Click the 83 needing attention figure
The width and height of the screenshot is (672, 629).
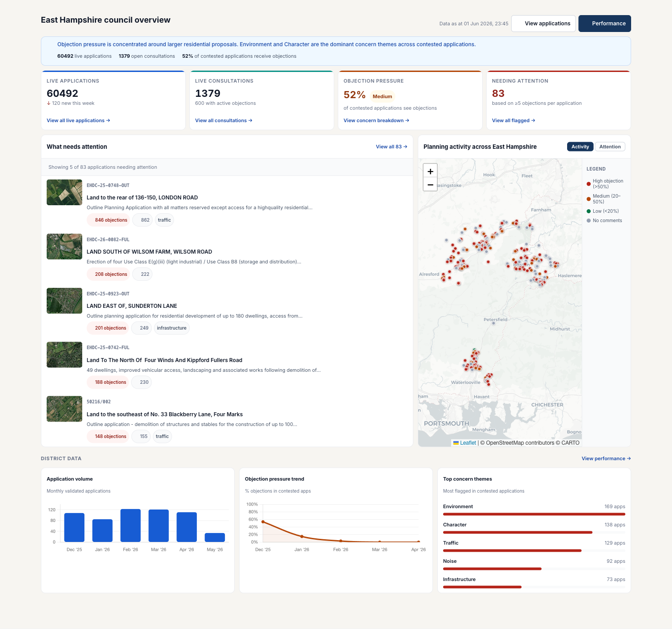[498, 93]
